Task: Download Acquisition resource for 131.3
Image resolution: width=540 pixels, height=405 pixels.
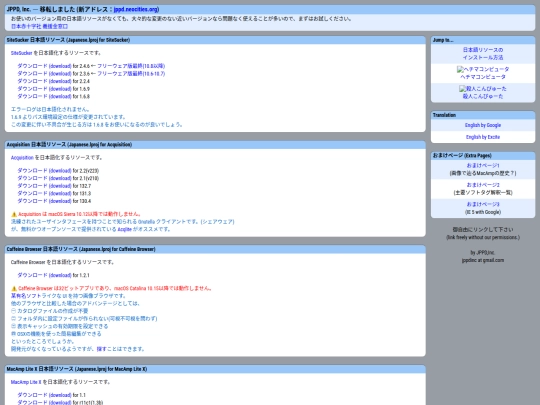Action: (x=44, y=193)
